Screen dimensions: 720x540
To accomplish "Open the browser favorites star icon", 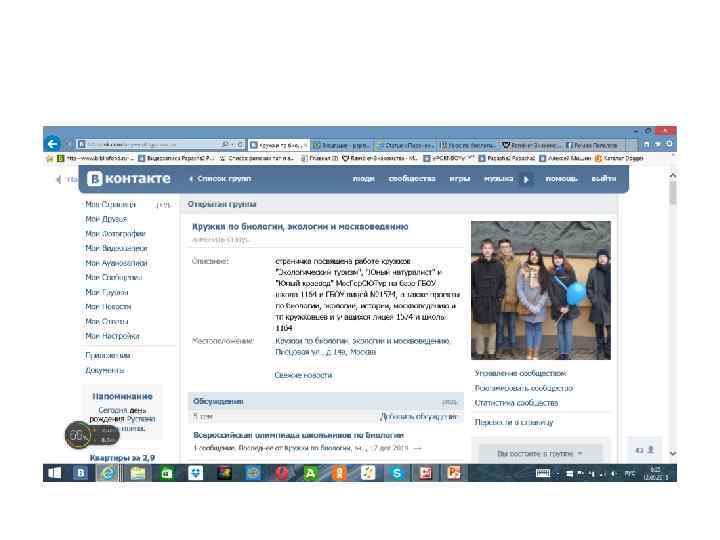I will (x=658, y=144).
